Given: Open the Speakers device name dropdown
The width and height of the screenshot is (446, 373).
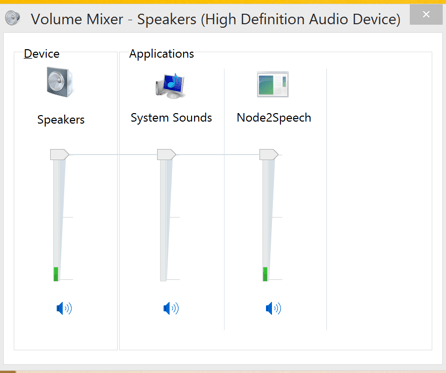Looking at the screenshot, I should tap(61, 120).
